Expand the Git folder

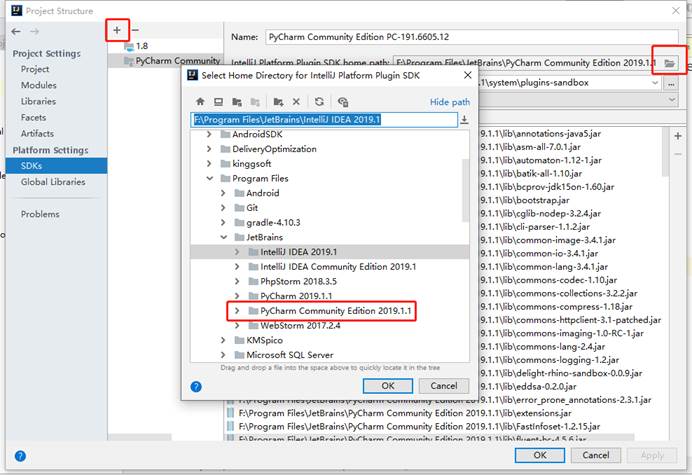[223, 208]
